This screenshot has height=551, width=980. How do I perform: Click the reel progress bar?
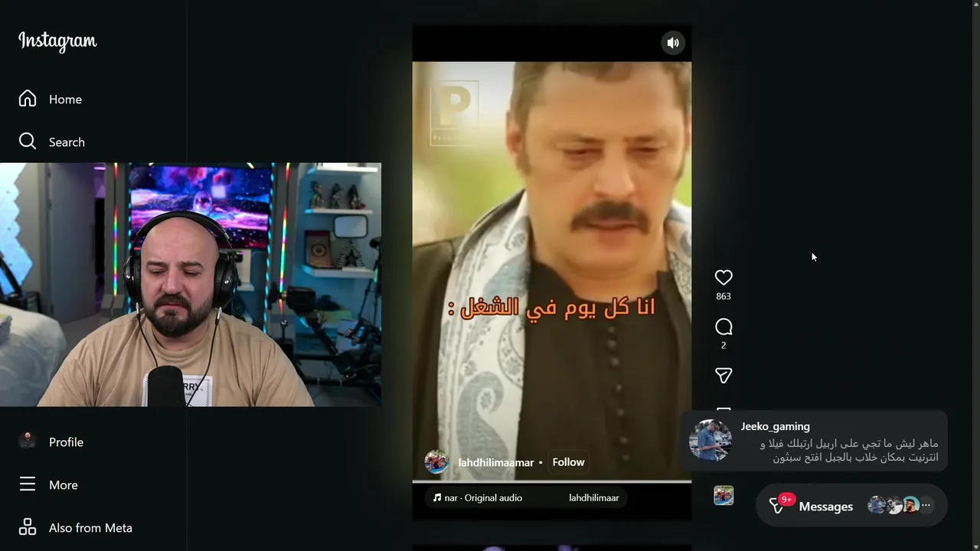coord(552,481)
